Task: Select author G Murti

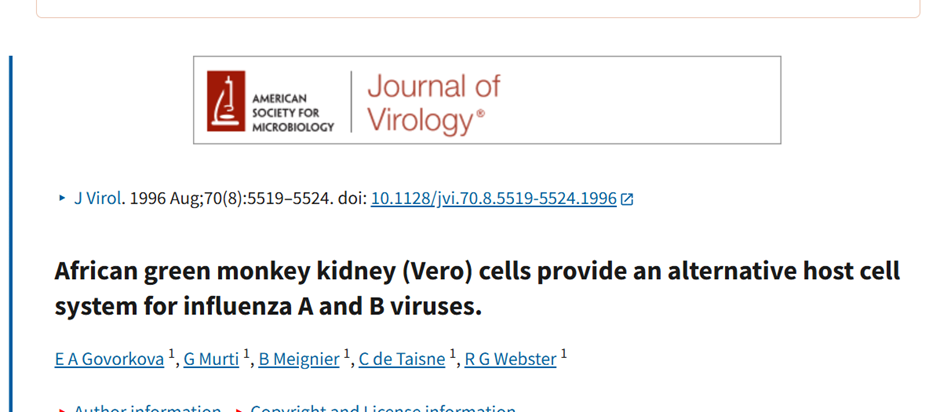Action: tap(211, 359)
